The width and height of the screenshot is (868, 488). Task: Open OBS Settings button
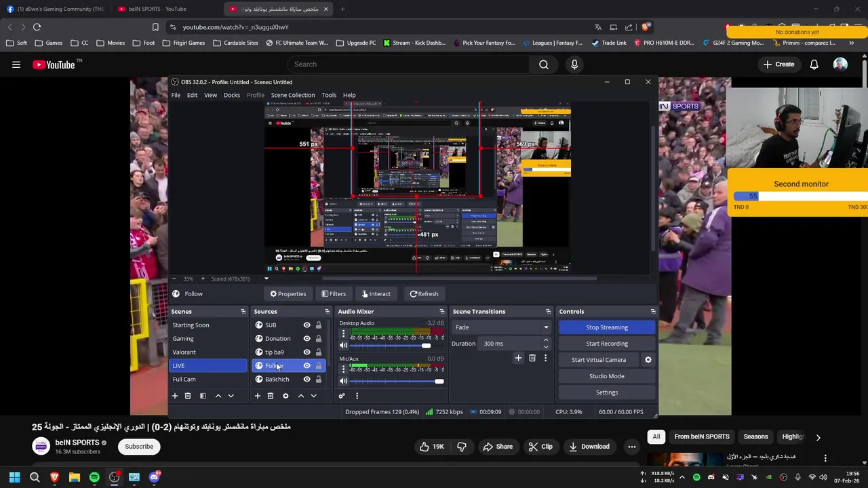(x=607, y=392)
